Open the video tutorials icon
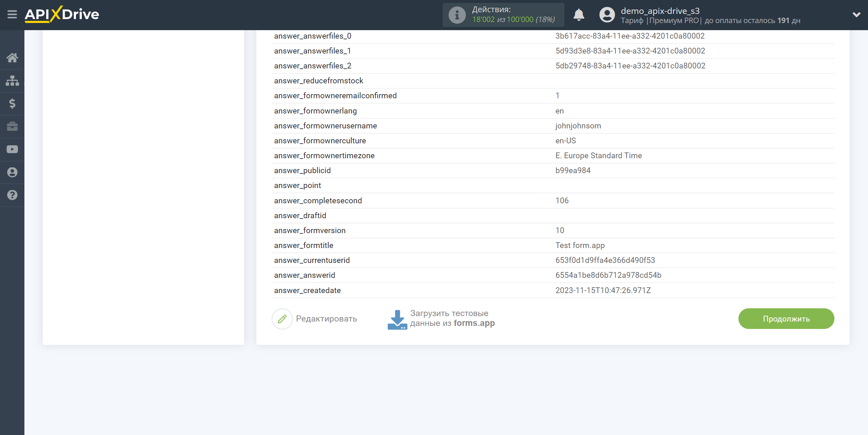 12,149
